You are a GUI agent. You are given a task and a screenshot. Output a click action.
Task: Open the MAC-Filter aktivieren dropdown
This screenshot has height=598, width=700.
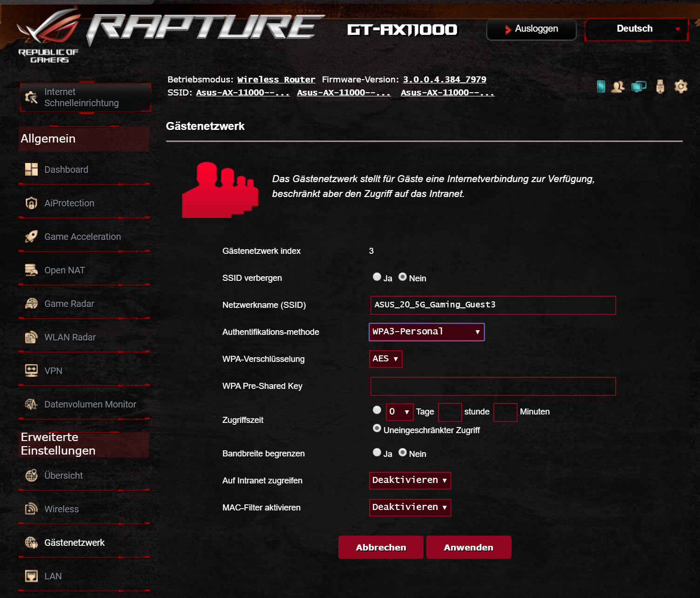tap(410, 508)
